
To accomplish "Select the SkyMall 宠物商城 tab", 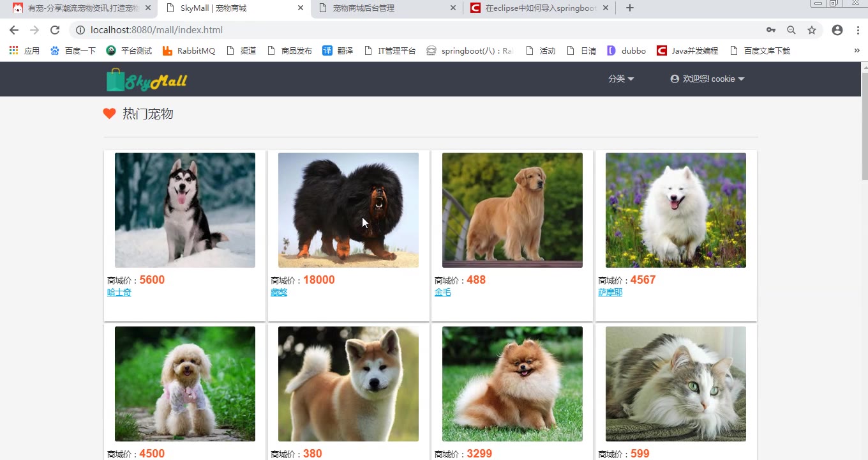I will click(x=234, y=8).
